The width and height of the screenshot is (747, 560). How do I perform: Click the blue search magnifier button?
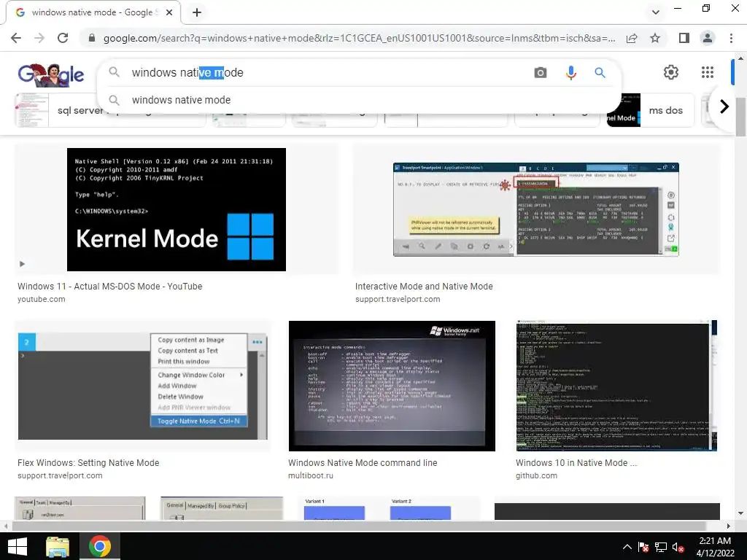pos(600,72)
